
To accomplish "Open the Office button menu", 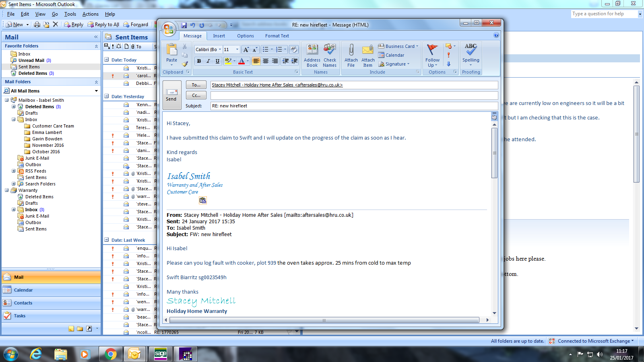I will (169, 29).
